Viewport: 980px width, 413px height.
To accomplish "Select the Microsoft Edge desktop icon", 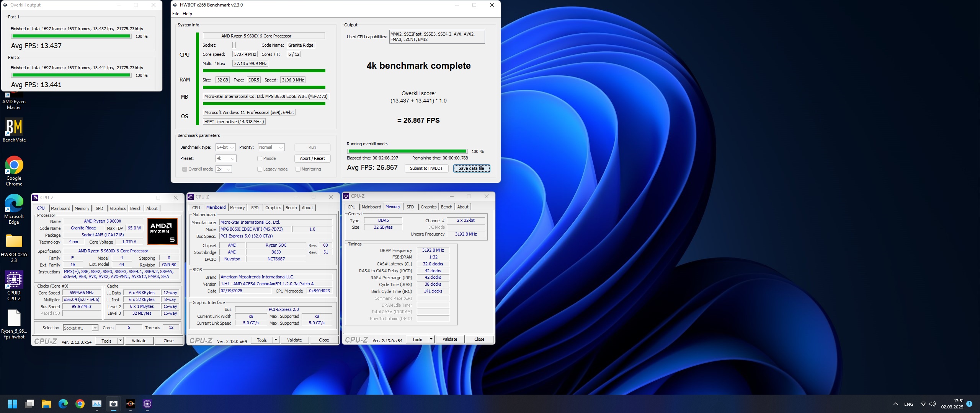I will (x=14, y=209).
